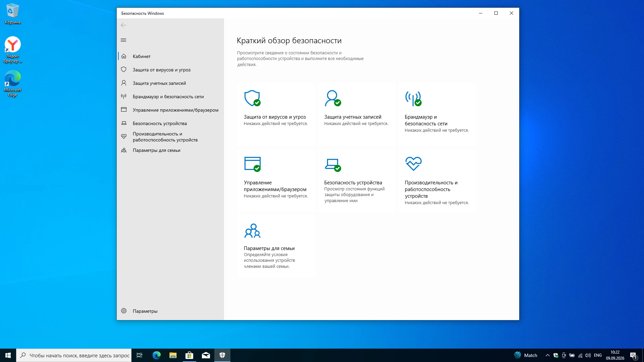Open Microsoft Store from the taskbar
The width and height of the screenshot is (644, 362).
point(189,355)
